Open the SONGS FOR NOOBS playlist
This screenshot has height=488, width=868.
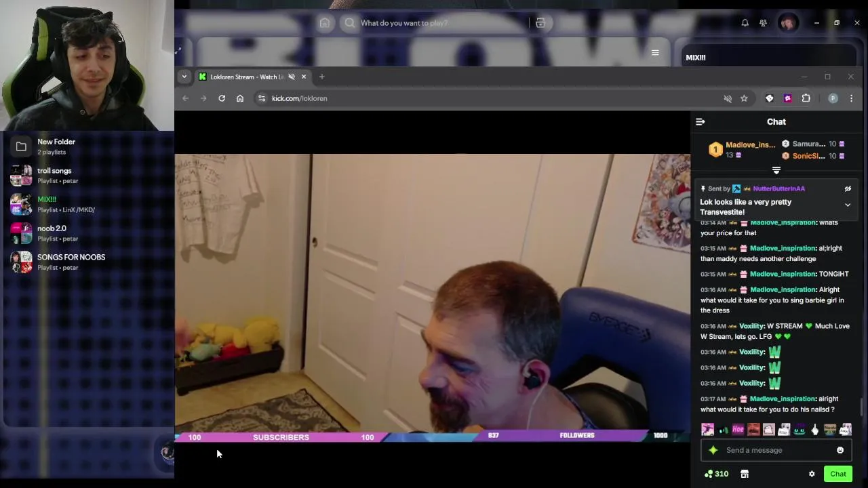(x=88, y=262)
